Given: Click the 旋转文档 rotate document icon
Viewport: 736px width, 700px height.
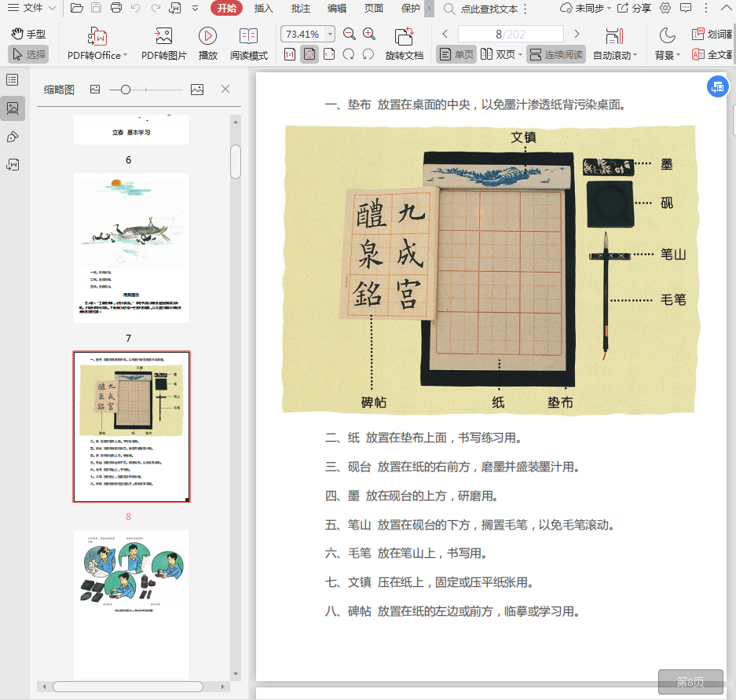Looking at the screenshot, I should click(x=404, y=37).
